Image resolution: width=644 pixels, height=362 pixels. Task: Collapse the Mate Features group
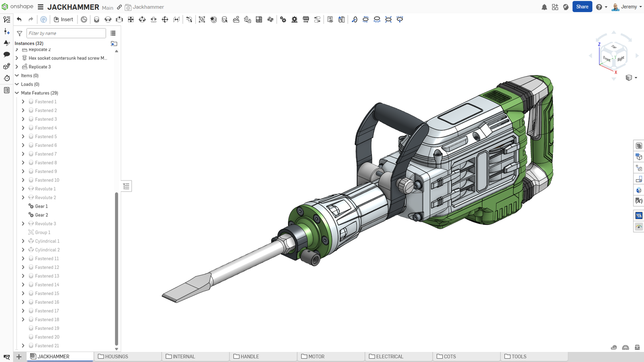point(17,93)
